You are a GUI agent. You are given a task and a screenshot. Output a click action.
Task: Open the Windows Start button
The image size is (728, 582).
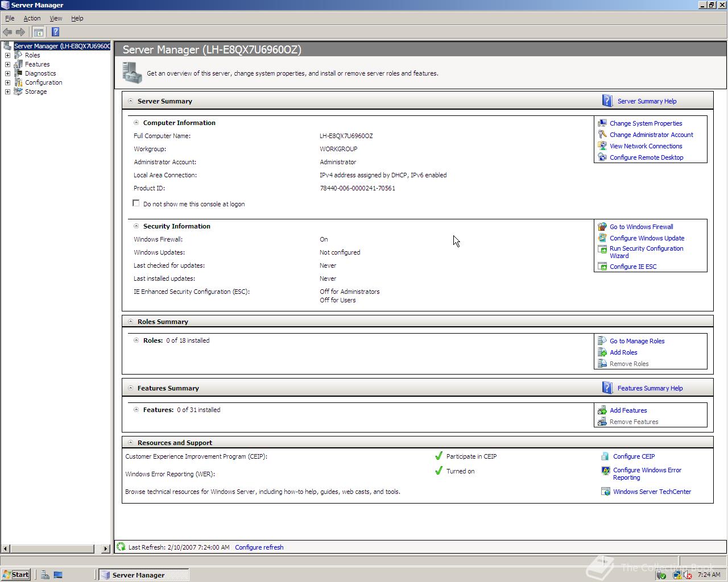[x=16, y=575]
